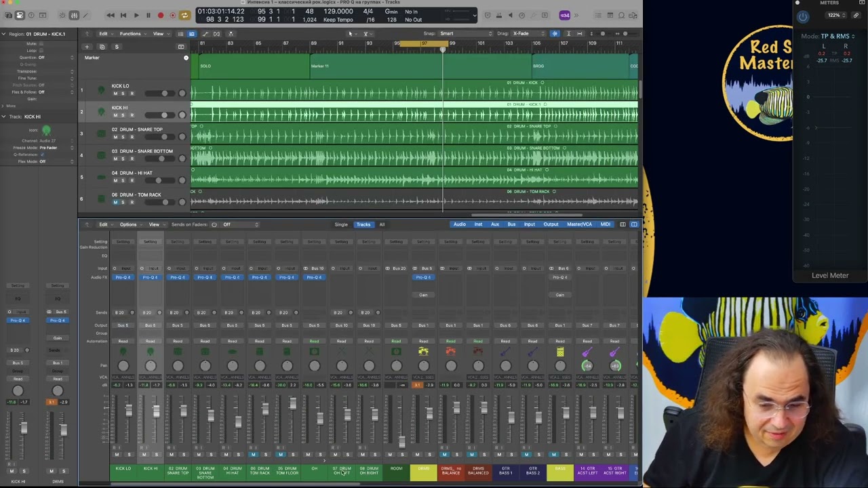Toggle the Master/VCA filter button in mixer
868x488 pixels.
point(579,224)
